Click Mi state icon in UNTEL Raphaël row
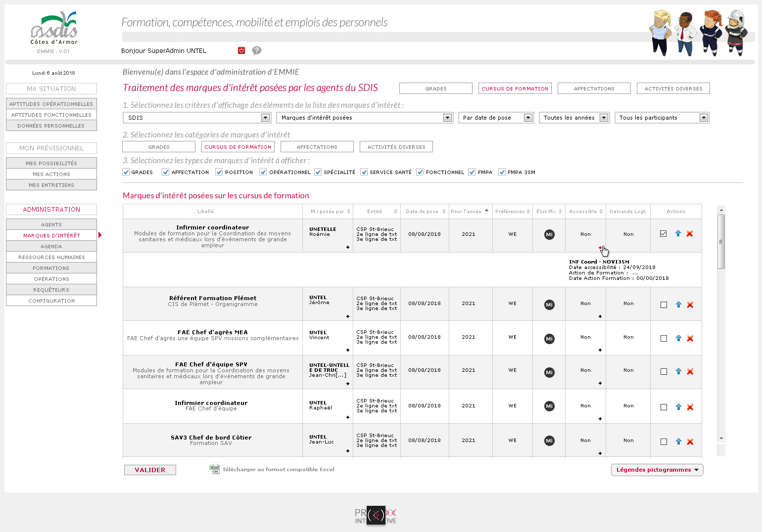This screenshot has height=532, width=762. pos(549,406)
